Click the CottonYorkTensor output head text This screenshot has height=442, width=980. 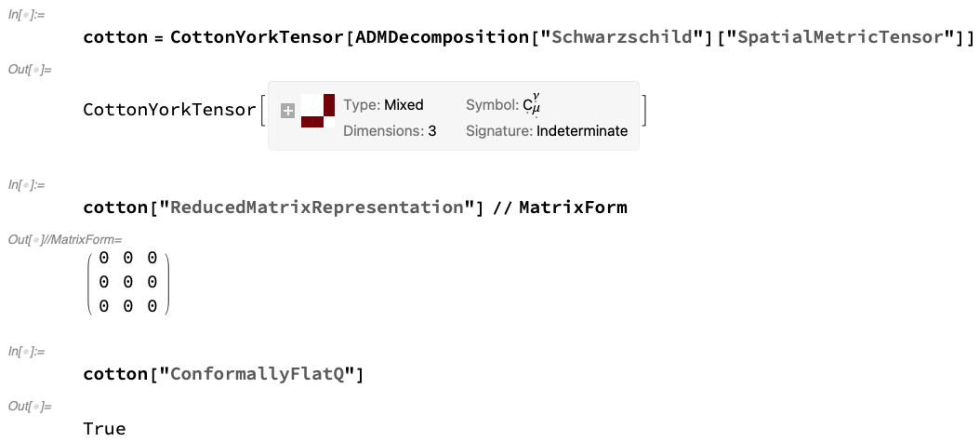point(170,110)
